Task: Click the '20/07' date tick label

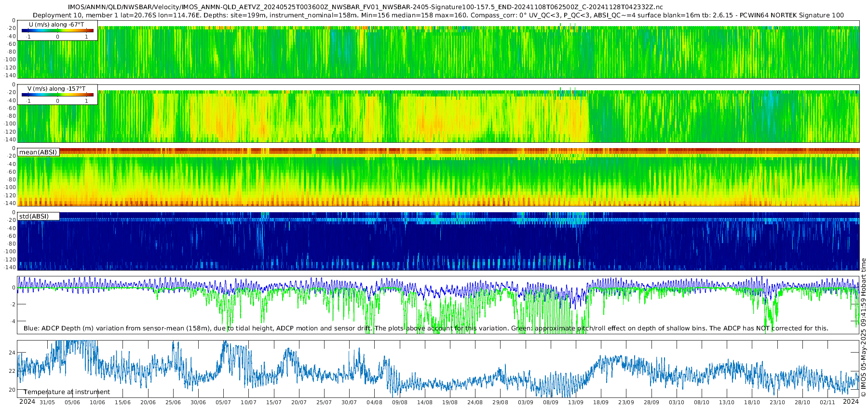Action: (299, 402)
